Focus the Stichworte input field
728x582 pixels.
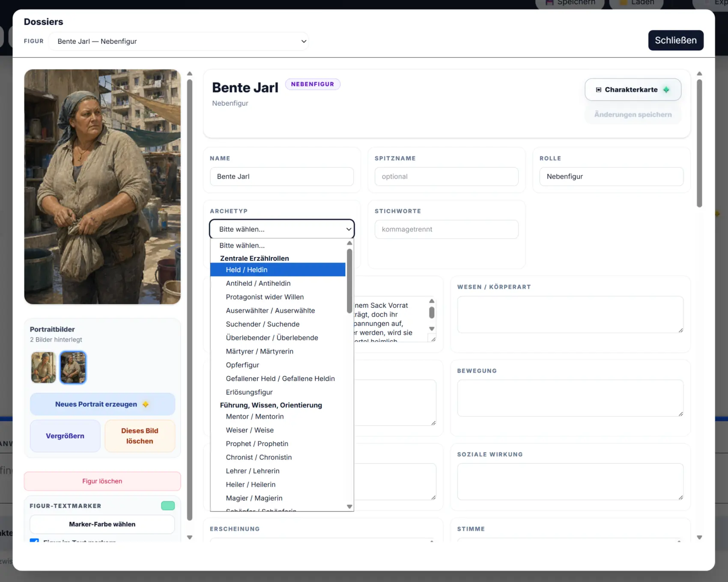(446, 229)
